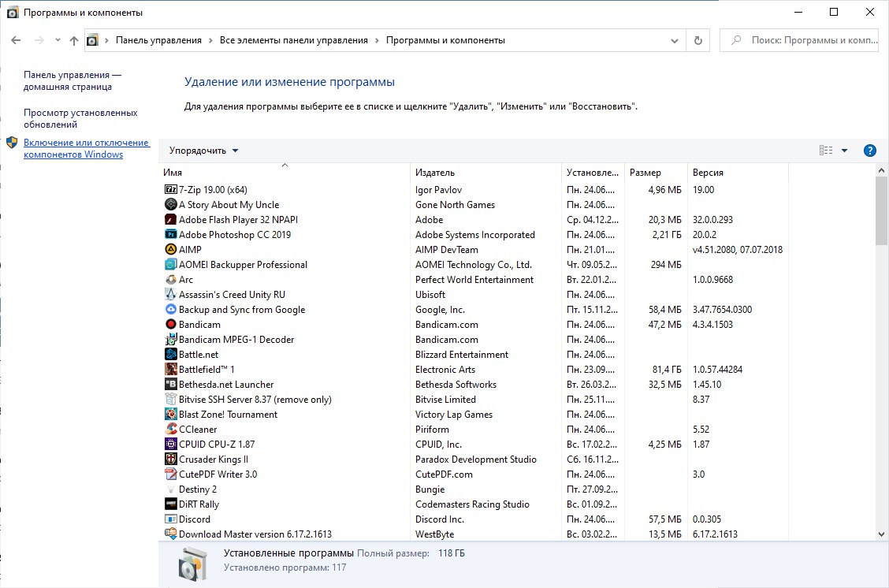Click the Blast Zone! Tournament icon
Image resolution: width=889 pixels, height=588 pixels.
pos(171,414)
